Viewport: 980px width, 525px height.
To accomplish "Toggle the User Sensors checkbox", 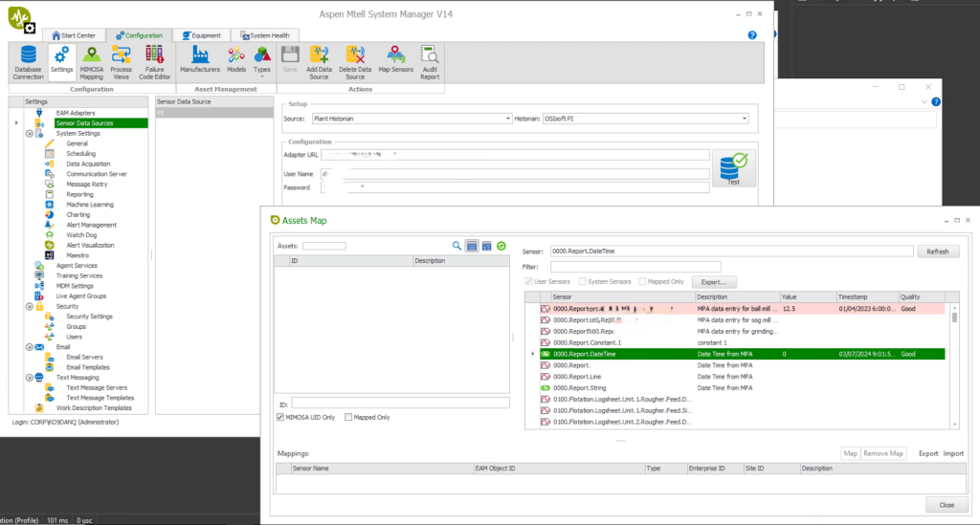I will 528,281.
